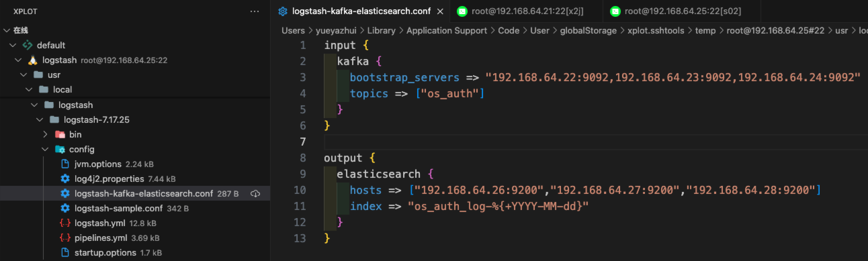Click the green terminal icon on x2j tab
Screen dimensions: 868x261
462,11
